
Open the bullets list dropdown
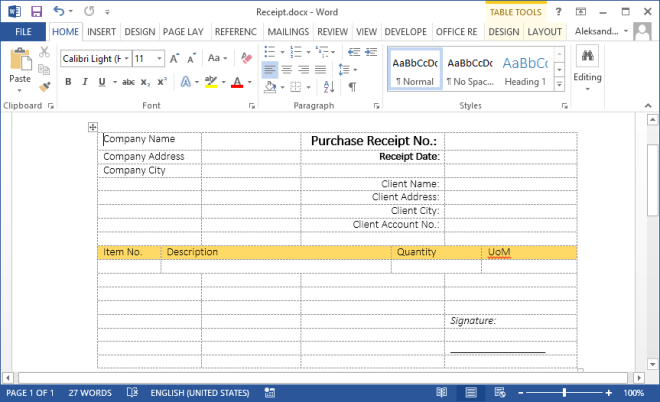click(282, 52)
